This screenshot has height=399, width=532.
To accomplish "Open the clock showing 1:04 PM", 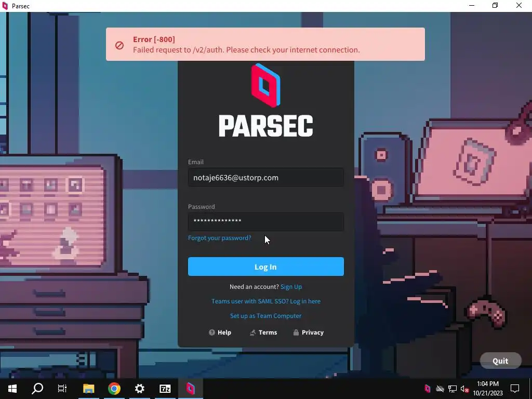I will 488,389.
